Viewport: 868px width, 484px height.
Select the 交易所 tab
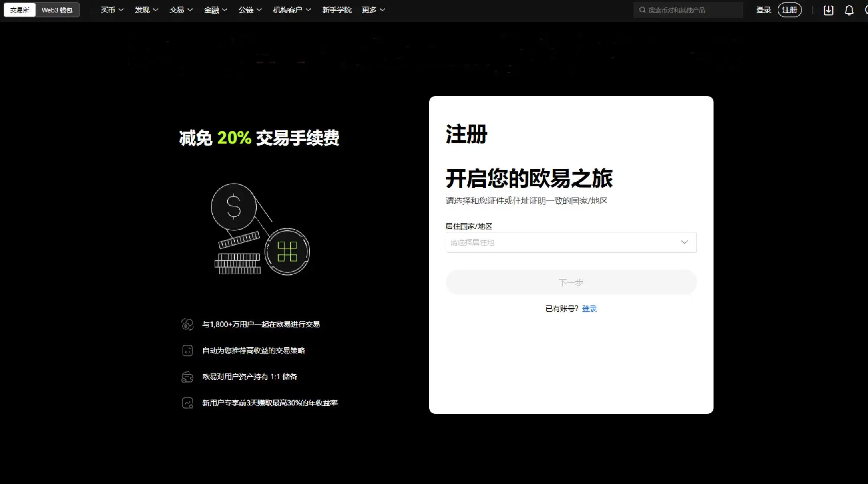(x=19, y=10)
